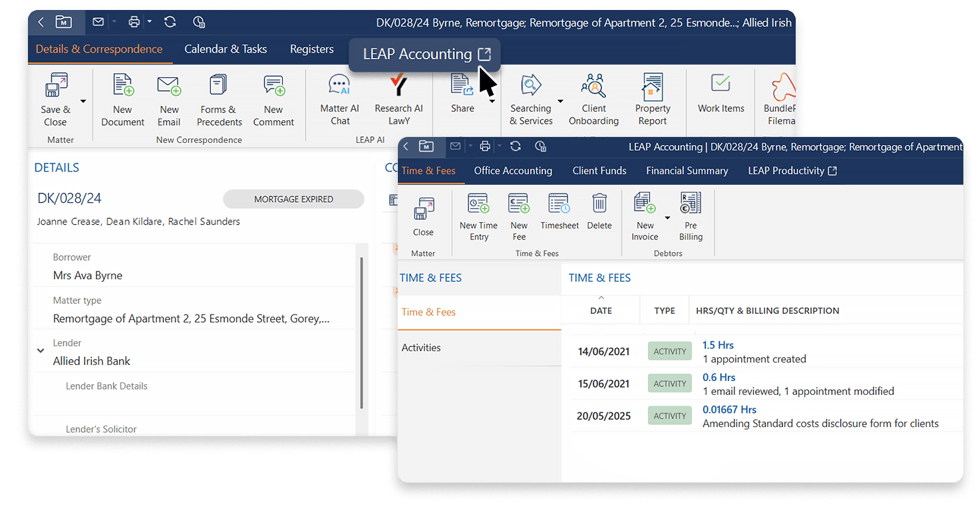Click the staff names Joanne Crease, Dean Kildare, Rachel Saunders
Screen dimensions: 980x510
[138, 221]
